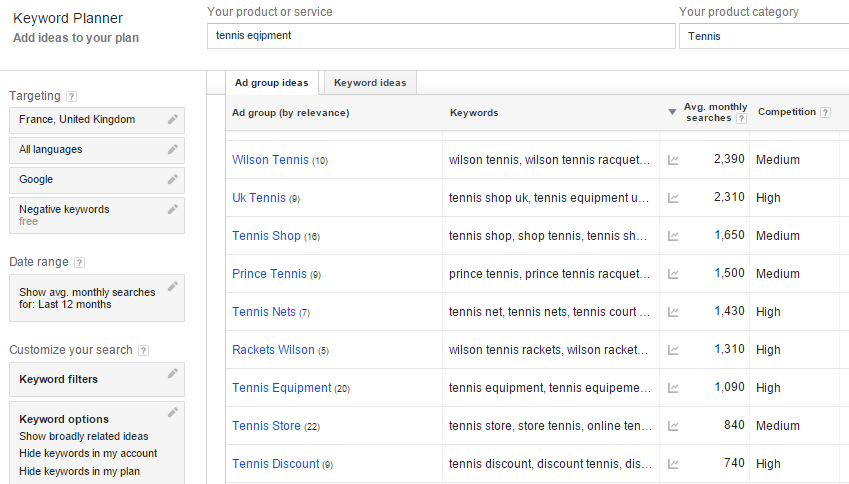This screenshot has height=484, width=849.
Task: Select searches value 1,650
Action: pyautogui.click(x=729, y=235)
